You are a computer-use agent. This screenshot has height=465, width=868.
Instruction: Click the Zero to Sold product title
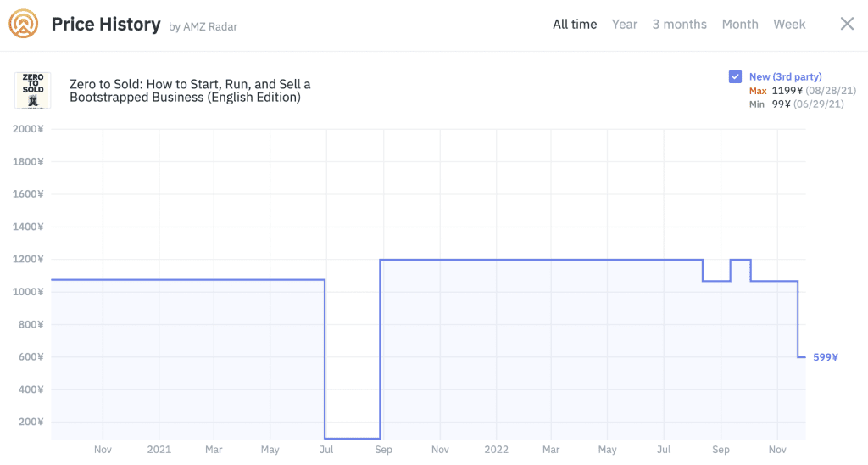click(x=190, y=91)
